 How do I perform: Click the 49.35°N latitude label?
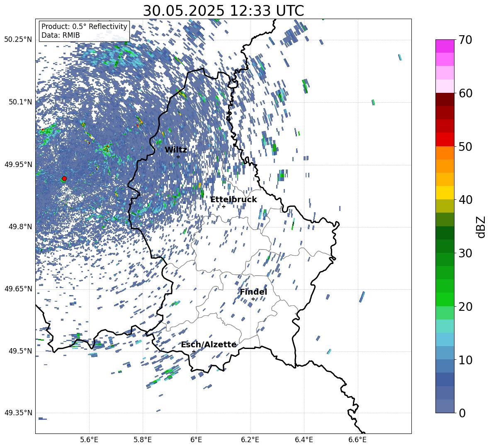click(18, 413)
